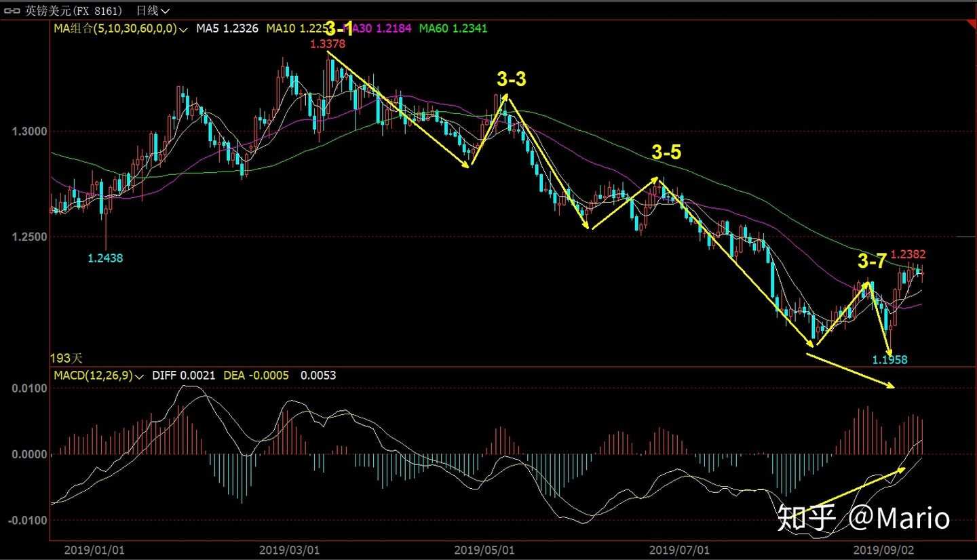Select the 3-3 wave annotation label
Screen dimensions: 977x560
click(511, 80)
